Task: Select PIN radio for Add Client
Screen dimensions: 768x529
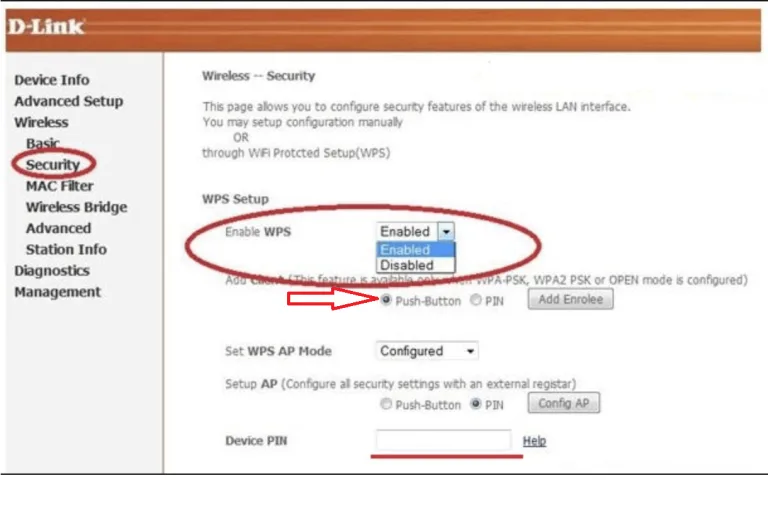Action: (476, 300)
